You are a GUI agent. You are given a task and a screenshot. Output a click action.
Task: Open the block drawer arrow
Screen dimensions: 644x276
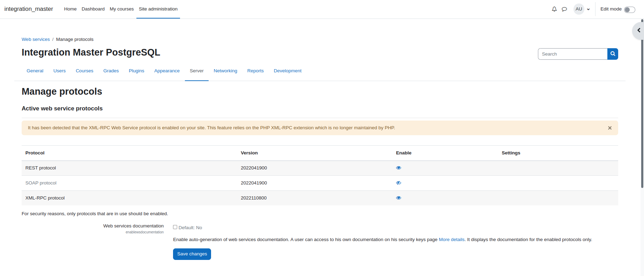[x=638, y=30]
